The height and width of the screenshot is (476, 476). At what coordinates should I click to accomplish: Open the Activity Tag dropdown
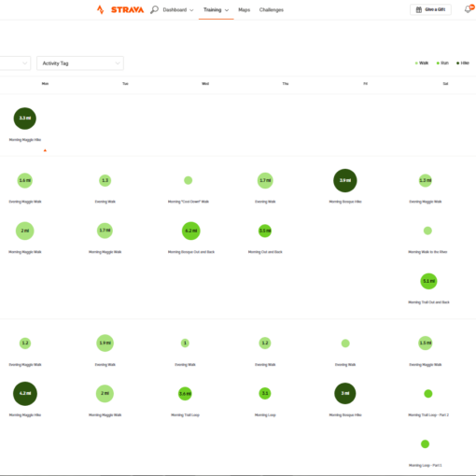pos(80,63)
